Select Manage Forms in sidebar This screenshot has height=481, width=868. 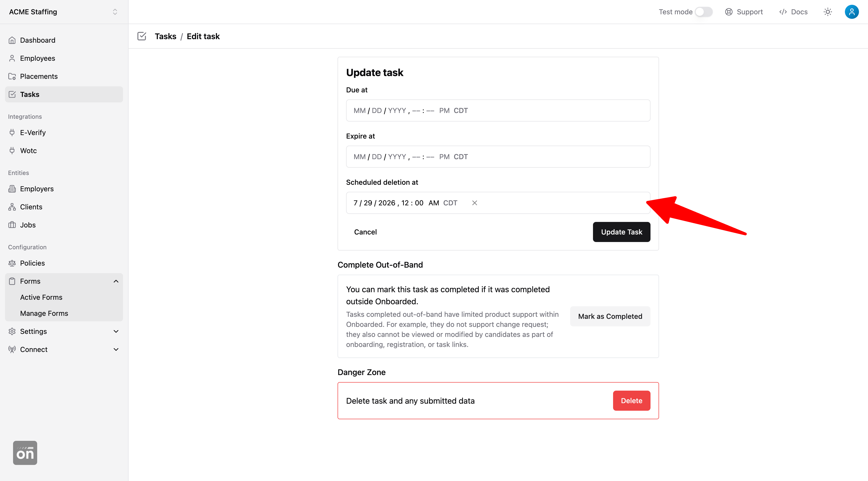click(x=44, y=313)
